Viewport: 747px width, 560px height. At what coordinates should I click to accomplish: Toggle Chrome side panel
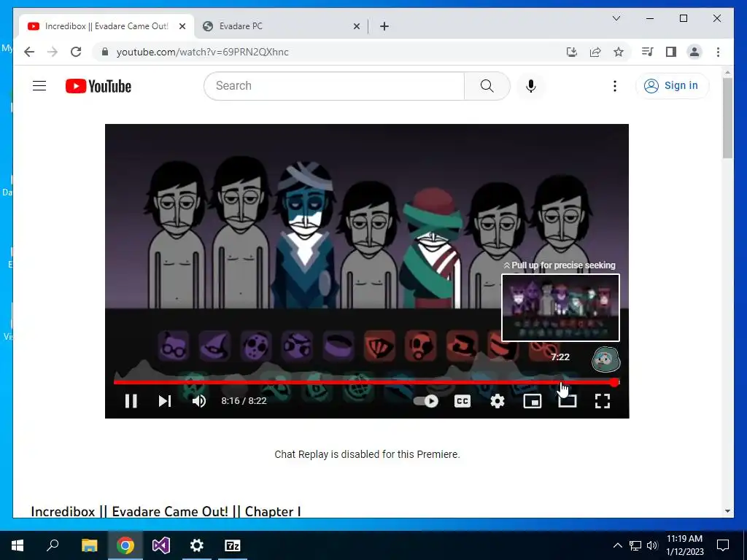[x=671, y=52]
